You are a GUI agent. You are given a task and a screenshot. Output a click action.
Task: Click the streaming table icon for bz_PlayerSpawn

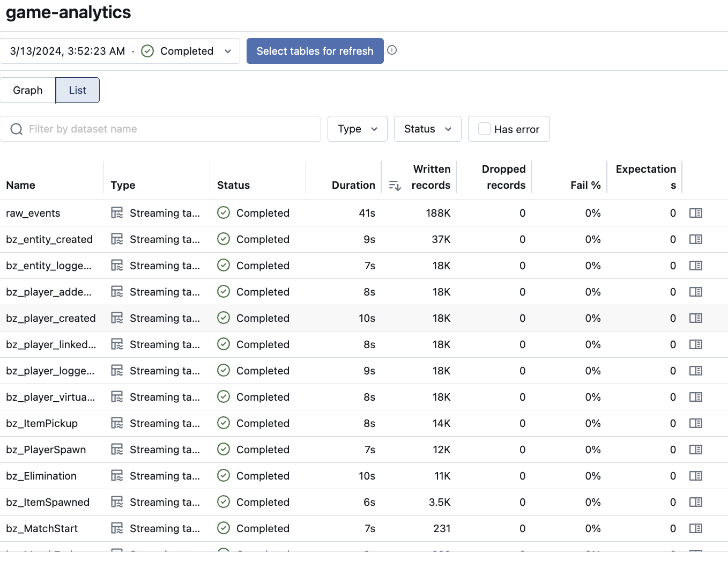click(117, 450)
